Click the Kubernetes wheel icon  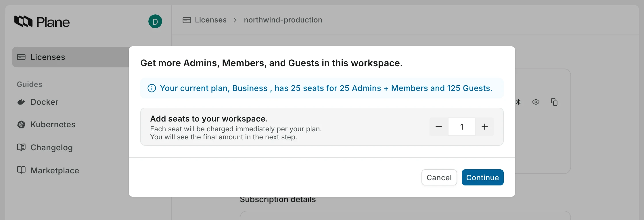21,124
